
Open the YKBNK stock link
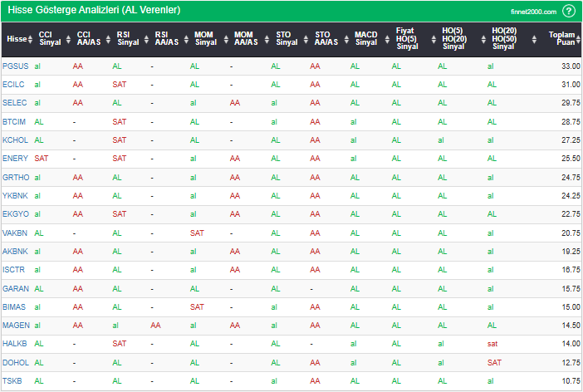click(14, 196)
